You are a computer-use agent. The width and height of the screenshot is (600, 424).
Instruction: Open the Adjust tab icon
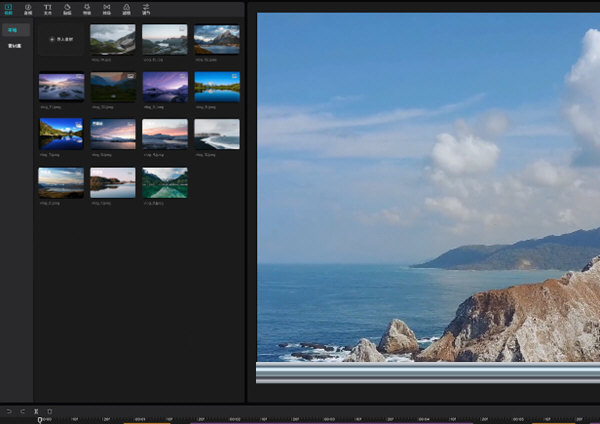147,9
